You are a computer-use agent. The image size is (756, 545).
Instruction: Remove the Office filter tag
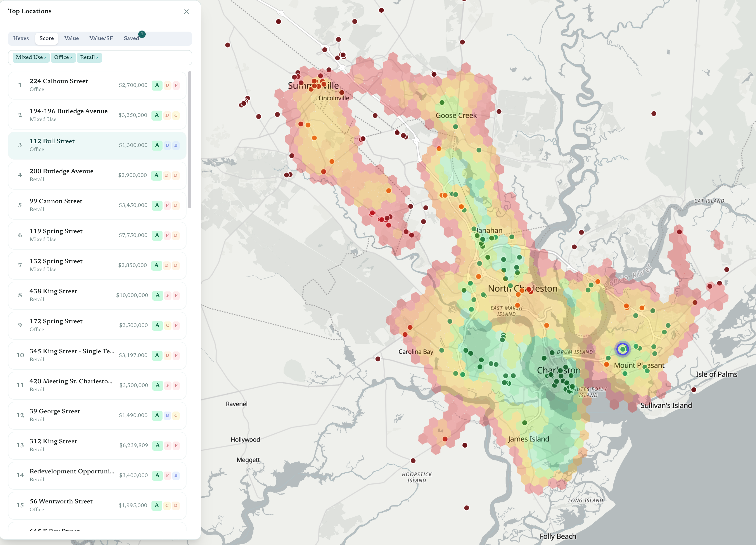pyautogui.click(x=71, y=58)
